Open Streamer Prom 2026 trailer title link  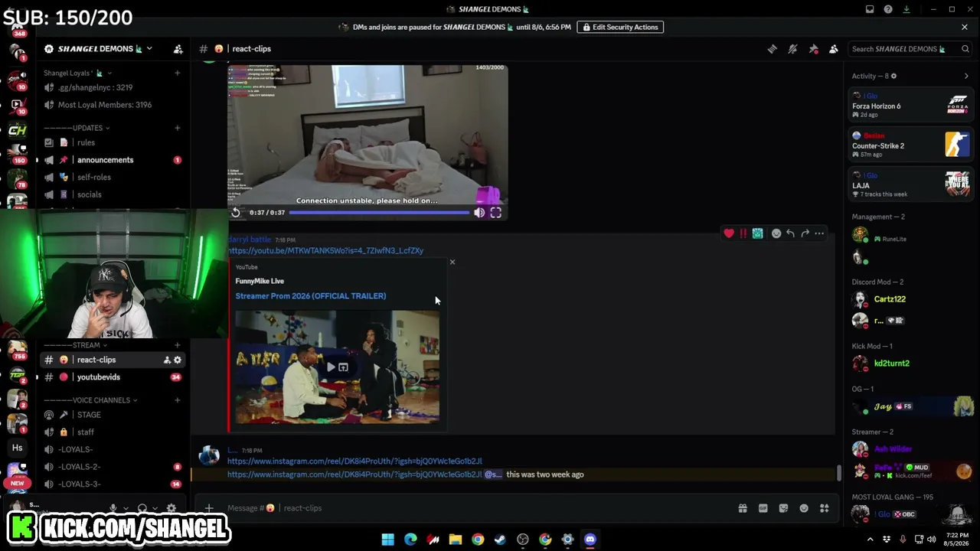click(x=311, y=296)
